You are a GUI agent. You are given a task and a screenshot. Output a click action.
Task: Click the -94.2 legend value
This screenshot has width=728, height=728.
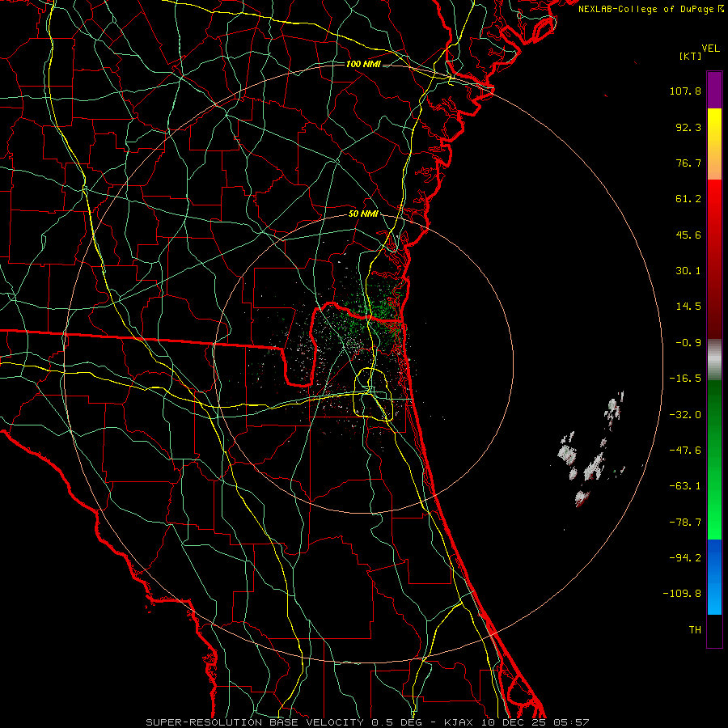(x=685, y=557)
